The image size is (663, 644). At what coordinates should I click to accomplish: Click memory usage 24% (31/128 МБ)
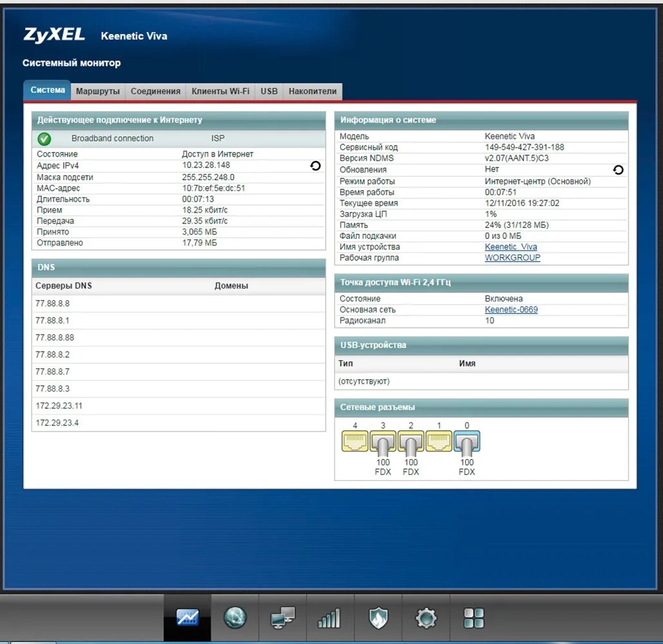coord(517,225)
